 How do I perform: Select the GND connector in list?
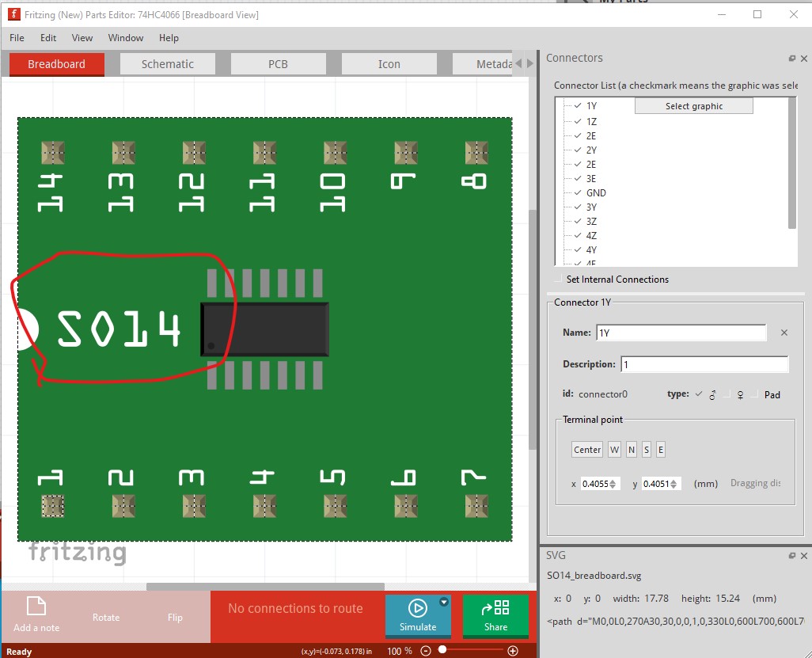(x=595, y=192)
